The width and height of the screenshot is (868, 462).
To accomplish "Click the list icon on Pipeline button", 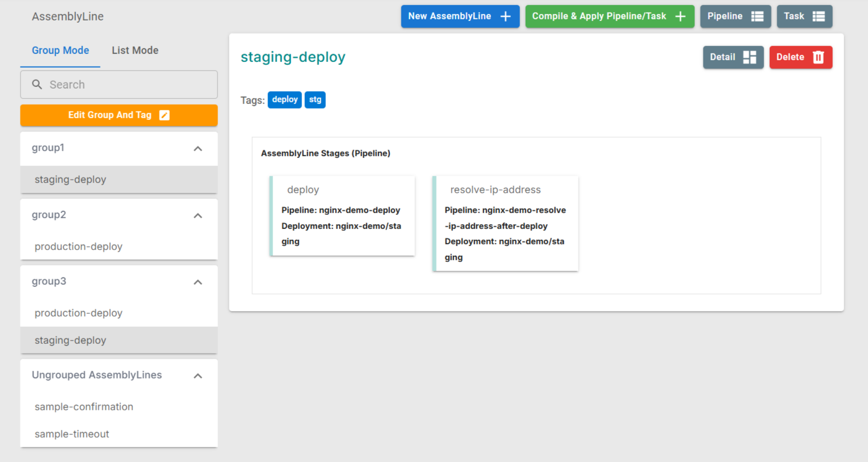I will (757, 16).
